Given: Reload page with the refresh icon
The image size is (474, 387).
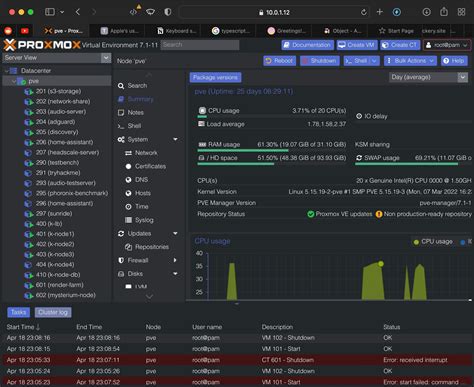Looking at the screenshot, I should [364, 12].
